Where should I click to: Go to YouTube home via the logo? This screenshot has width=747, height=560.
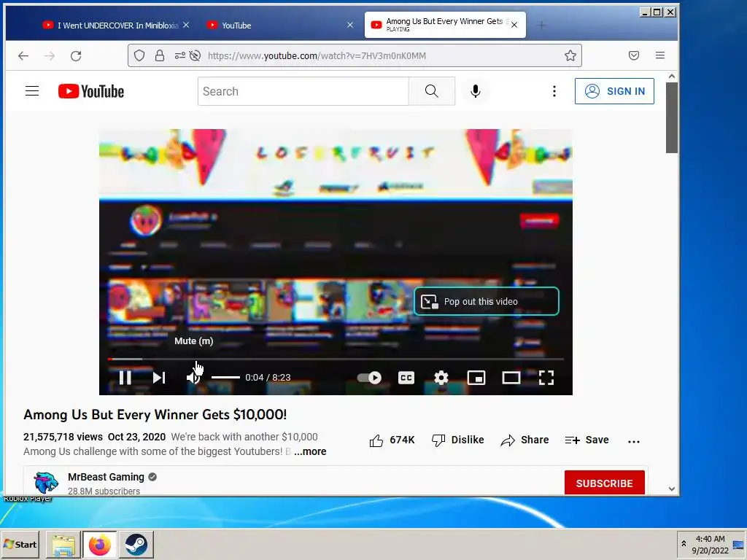point(91,91)
